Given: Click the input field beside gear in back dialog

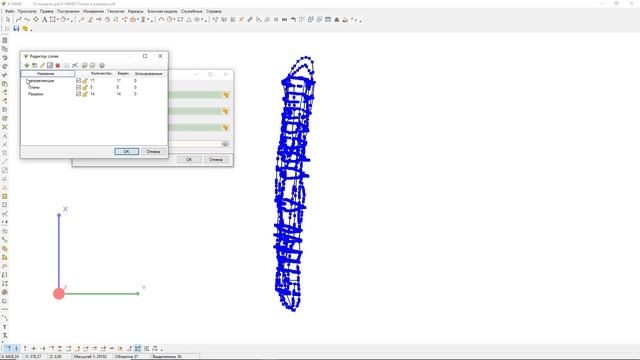Looking at the screenshot, I should [x=195, y=144].
